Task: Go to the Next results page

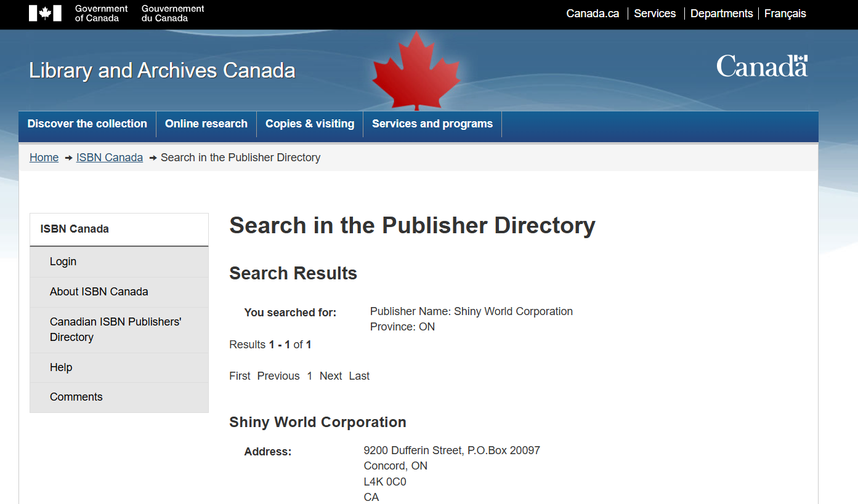Action: (331, 375)
